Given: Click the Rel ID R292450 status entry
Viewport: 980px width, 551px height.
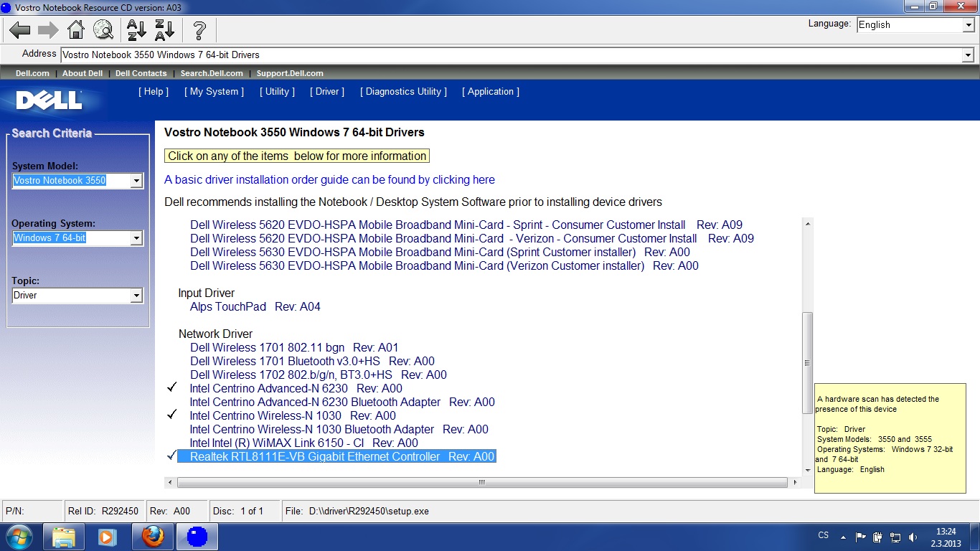Looking at the screenshot, I should coord(103,512).
